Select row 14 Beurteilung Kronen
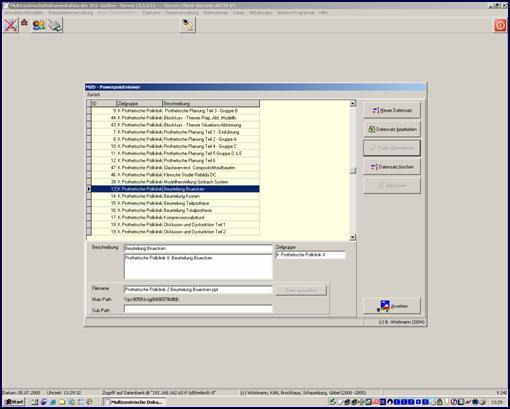This screenshot has width=510, height=409. [175, 196]
